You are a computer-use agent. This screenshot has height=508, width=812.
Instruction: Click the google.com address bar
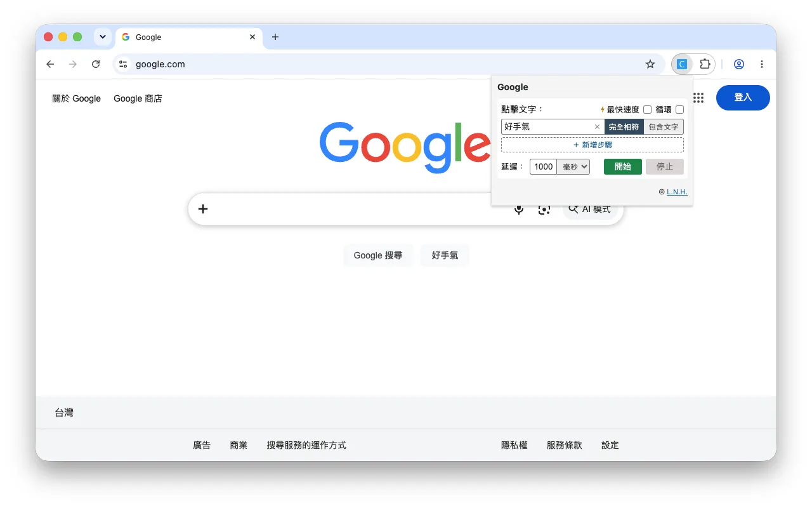387,64
